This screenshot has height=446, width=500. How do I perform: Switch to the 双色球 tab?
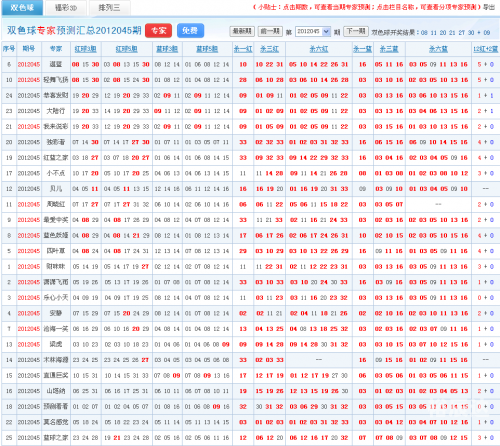tap(22, 8)
